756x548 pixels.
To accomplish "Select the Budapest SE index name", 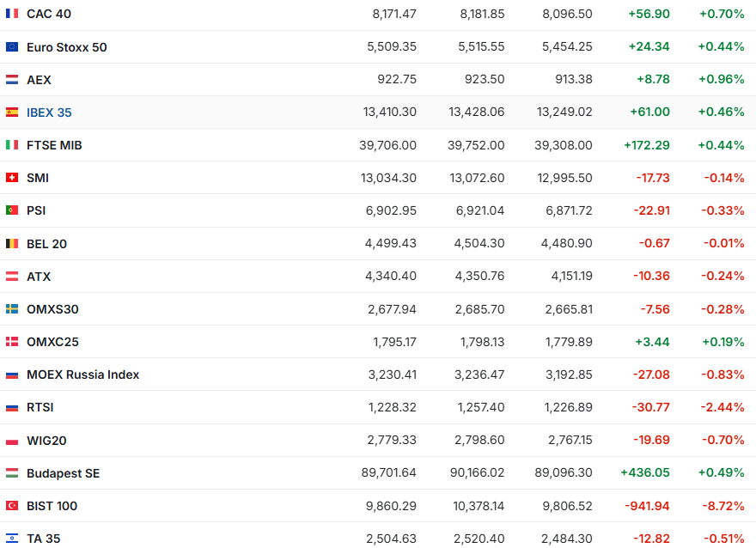I will (x=63, y=473).
